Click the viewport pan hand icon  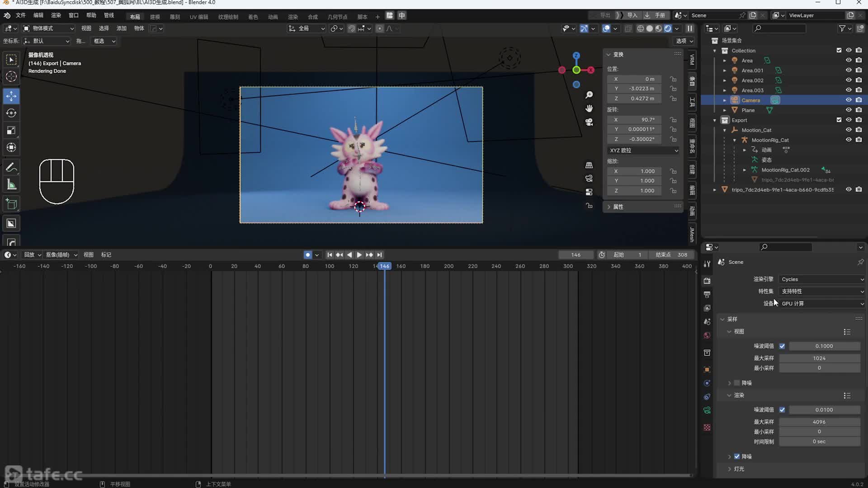[x=589, y=108]
